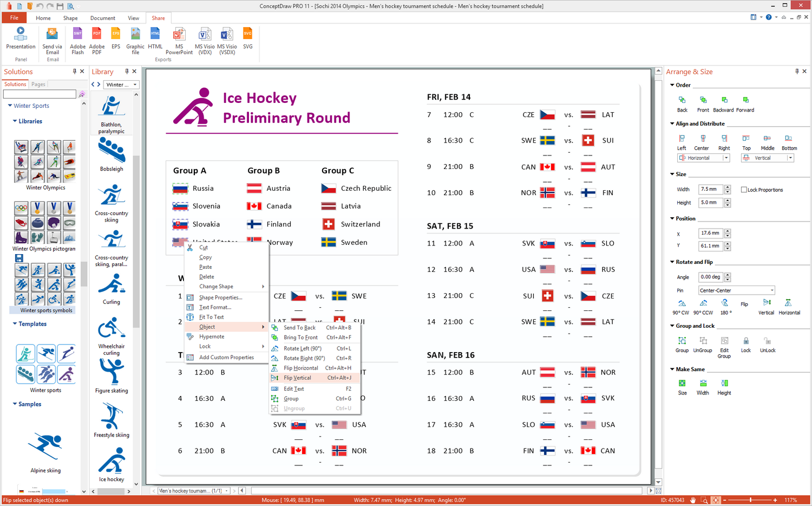Image resolution: width=812 pixels, height=506 pixels.
Task: Export to MS PowerPoint
Action: click(x=179, y=41)
